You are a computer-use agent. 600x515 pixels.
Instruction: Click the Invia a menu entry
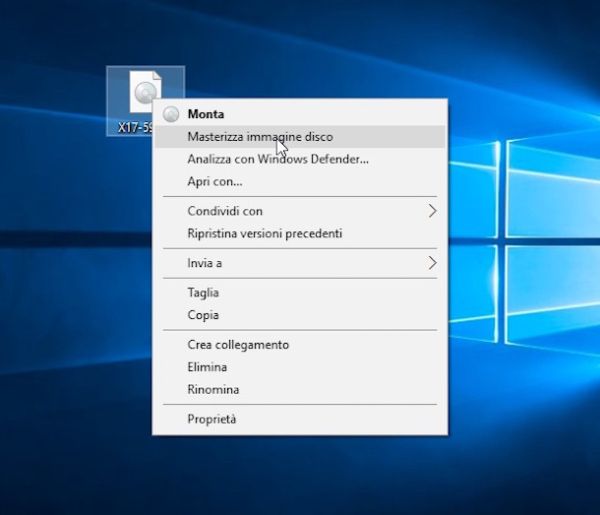tap(205, 263)
